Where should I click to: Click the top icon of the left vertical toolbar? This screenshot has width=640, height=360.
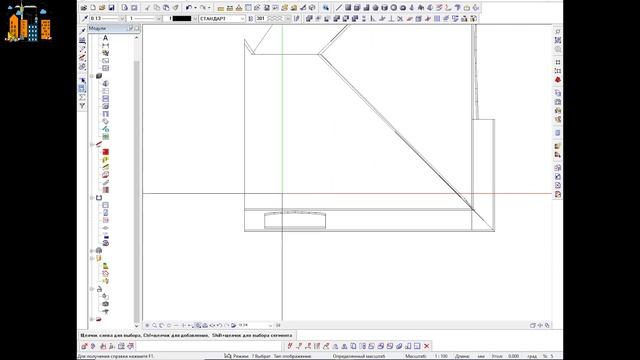[x=82, y=31]
